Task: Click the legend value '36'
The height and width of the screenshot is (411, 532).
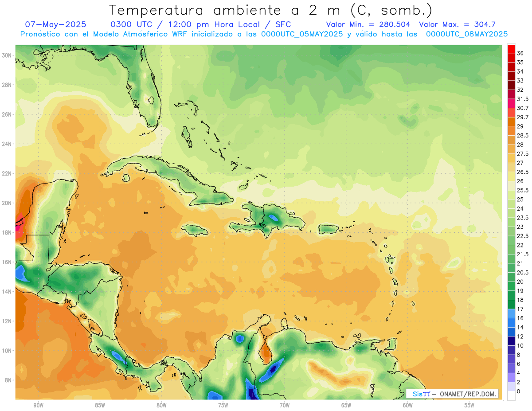Action: click(x=520, y=53)
